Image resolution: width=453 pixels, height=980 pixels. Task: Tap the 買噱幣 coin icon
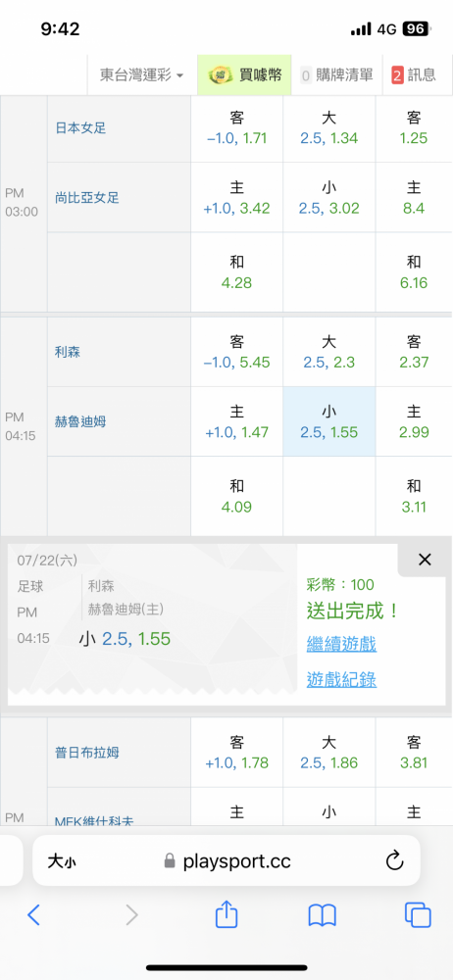pyautogui.click(x=217, y=75)
